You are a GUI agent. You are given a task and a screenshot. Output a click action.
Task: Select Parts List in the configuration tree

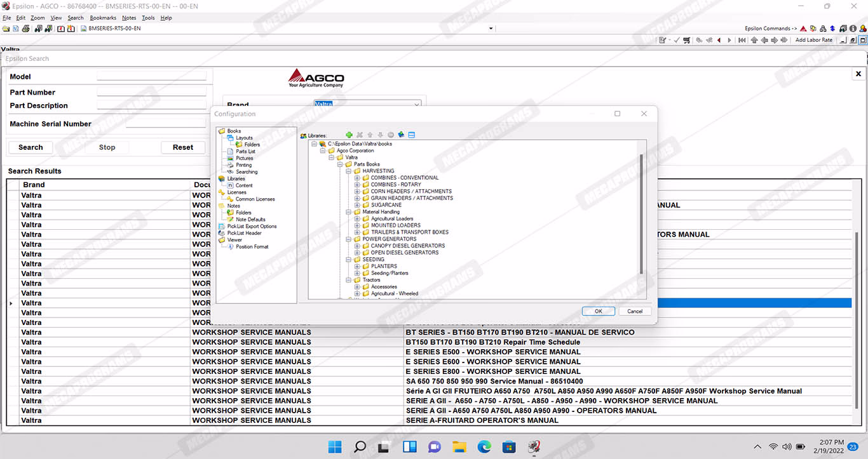[x=245, y=151]
